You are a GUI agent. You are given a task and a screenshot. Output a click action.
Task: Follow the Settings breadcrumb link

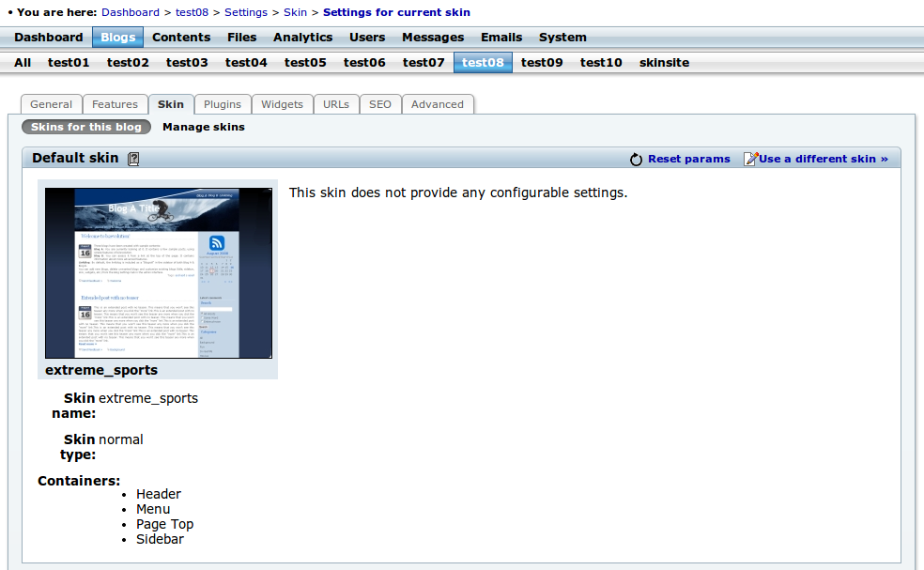(246, 12)
